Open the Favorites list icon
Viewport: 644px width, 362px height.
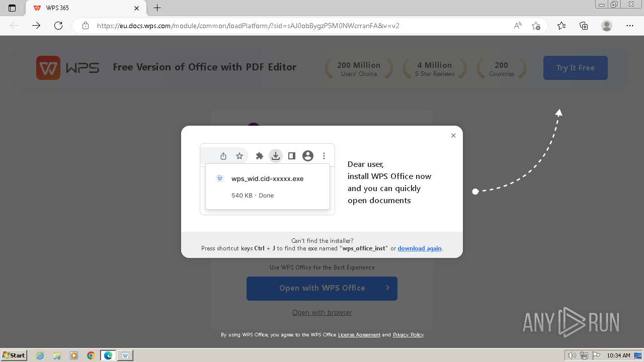561,26
